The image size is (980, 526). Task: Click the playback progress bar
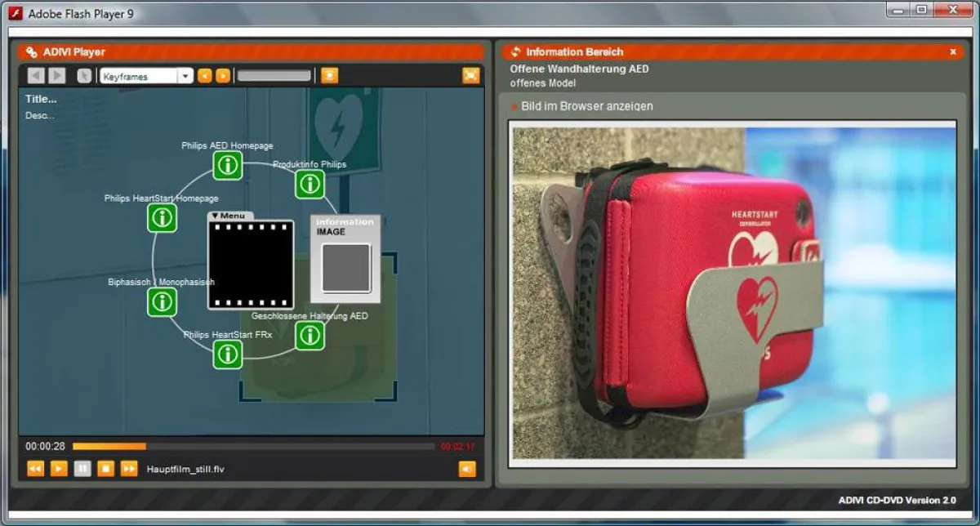coord(245,445)
